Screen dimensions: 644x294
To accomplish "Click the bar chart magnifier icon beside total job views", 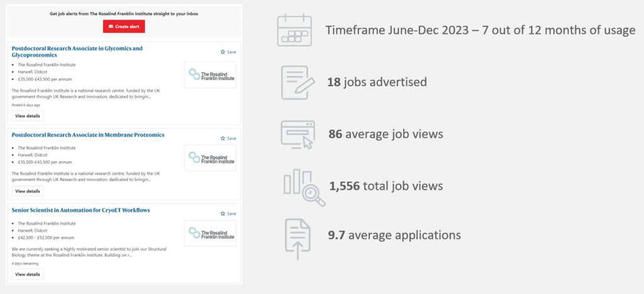I will coord(304,188).
